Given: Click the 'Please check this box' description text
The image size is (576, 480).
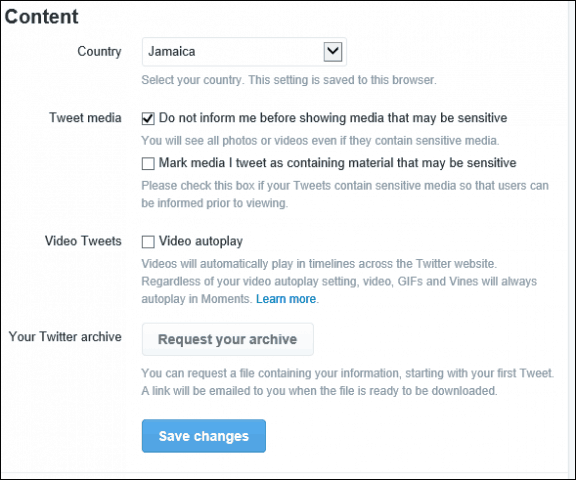Looking at the screenshot, I should (345, 194).
